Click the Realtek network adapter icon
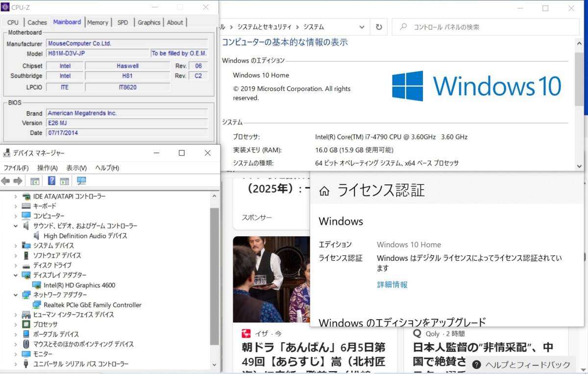Viewport: 588px width, 374px height. coord(37,304)
